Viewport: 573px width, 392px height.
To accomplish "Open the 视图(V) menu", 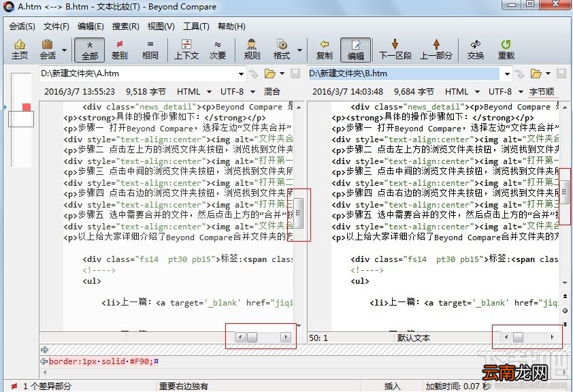I will [161, 27].
